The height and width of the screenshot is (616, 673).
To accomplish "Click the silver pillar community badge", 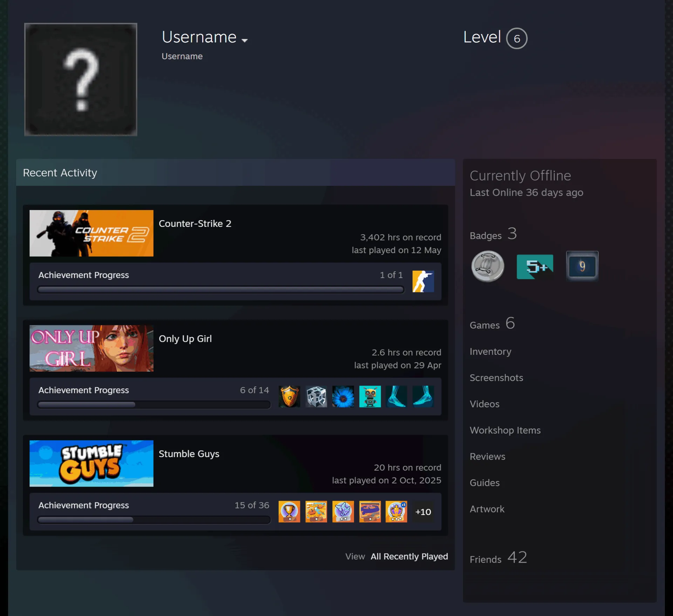I will (x=488, y=266).
